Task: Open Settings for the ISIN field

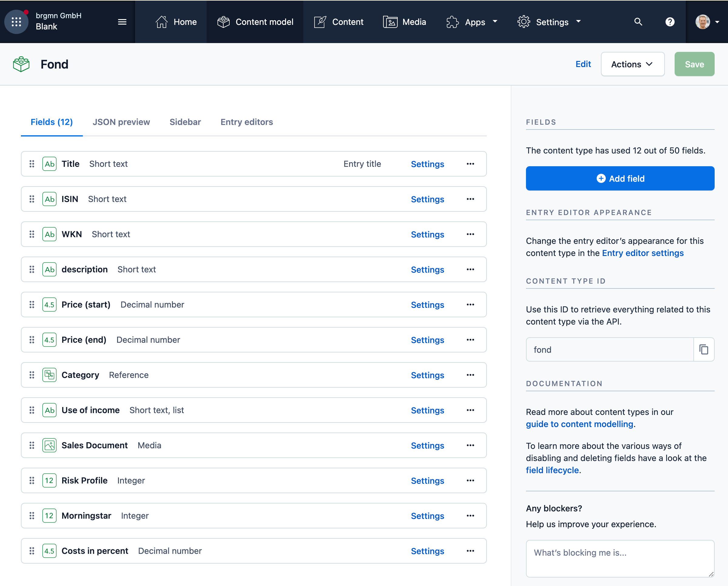Action: (x=427, y=199)
